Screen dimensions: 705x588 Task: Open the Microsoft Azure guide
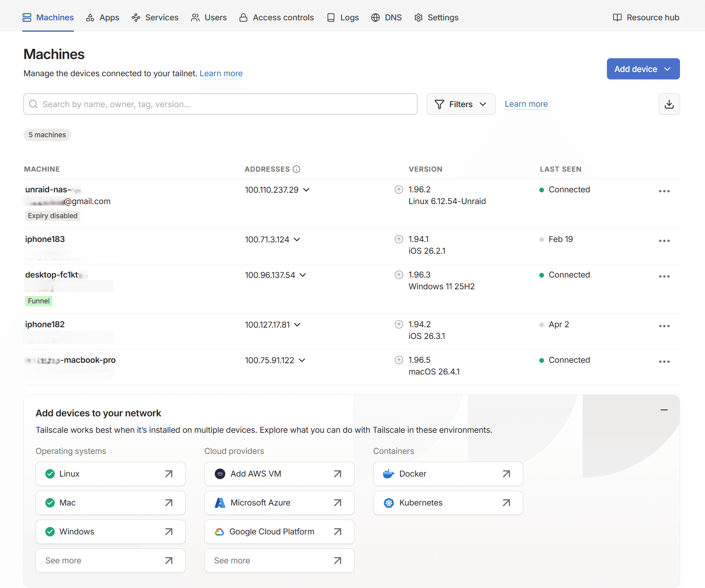coord(279,503)
